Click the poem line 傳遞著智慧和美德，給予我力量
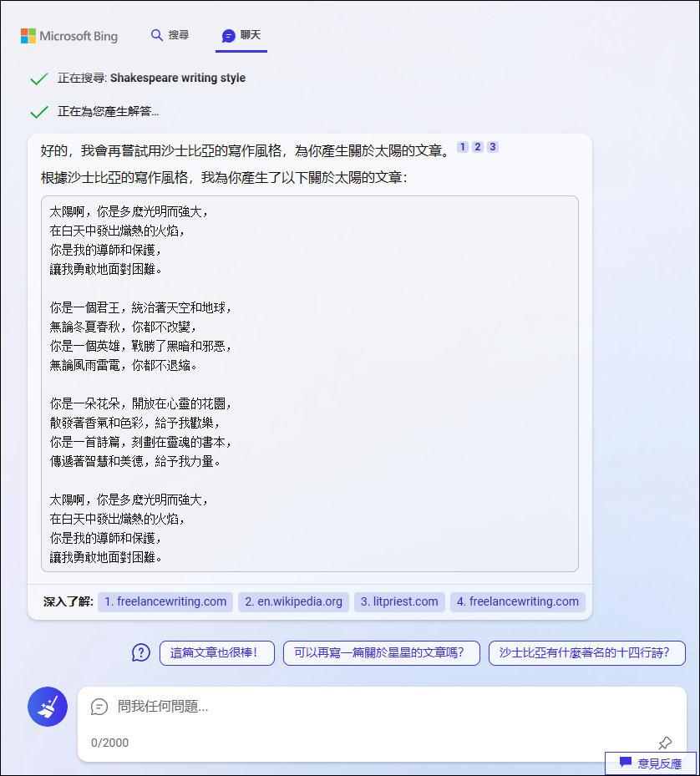Viewport: 700px width, 776px height. point(134,462)
